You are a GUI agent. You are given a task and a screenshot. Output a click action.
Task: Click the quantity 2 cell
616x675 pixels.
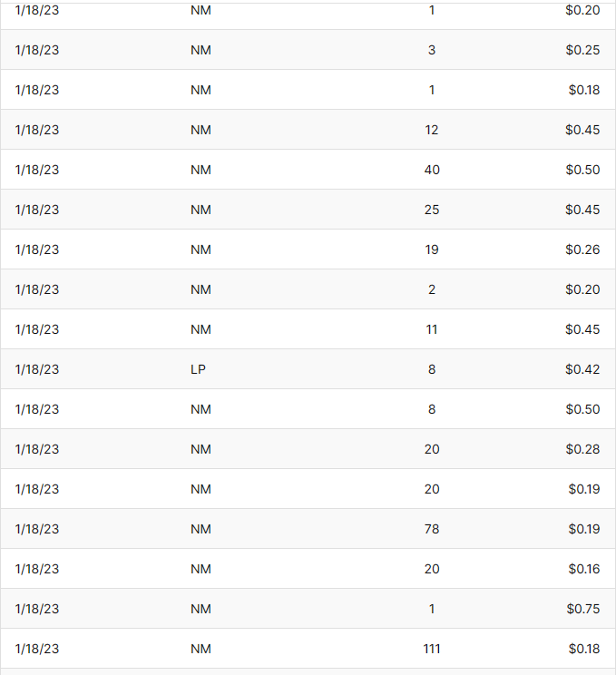[432, 289]
